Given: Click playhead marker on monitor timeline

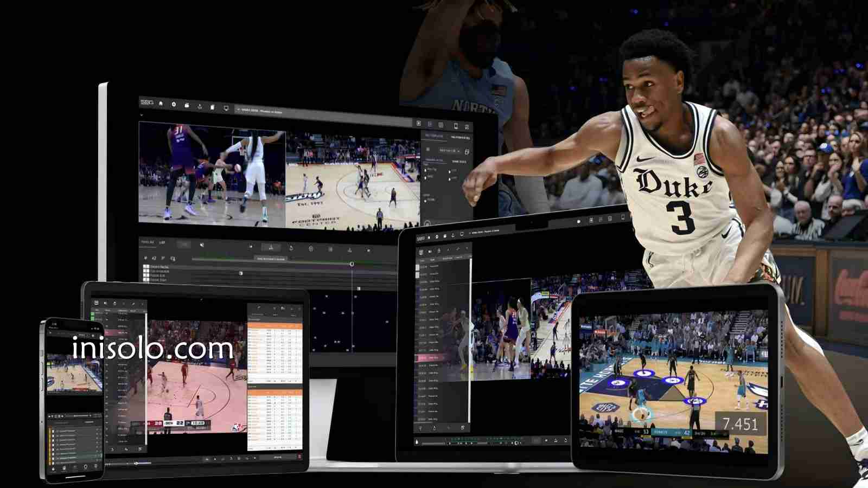Looking at the screenshot, I should (x=352, y=264).
